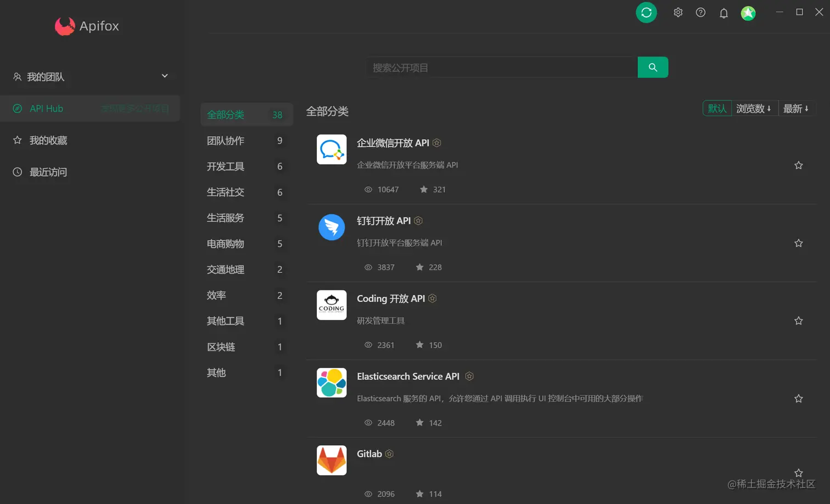This screenshot has width=830, height=504.
Task: Click the search public projects field
Action: tap(502, 67)
